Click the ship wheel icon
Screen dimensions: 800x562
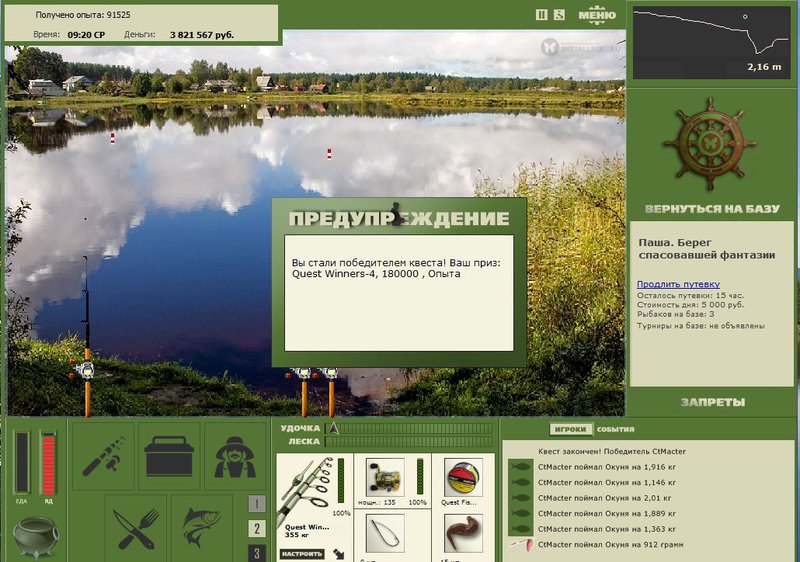(x=711, y=146)
